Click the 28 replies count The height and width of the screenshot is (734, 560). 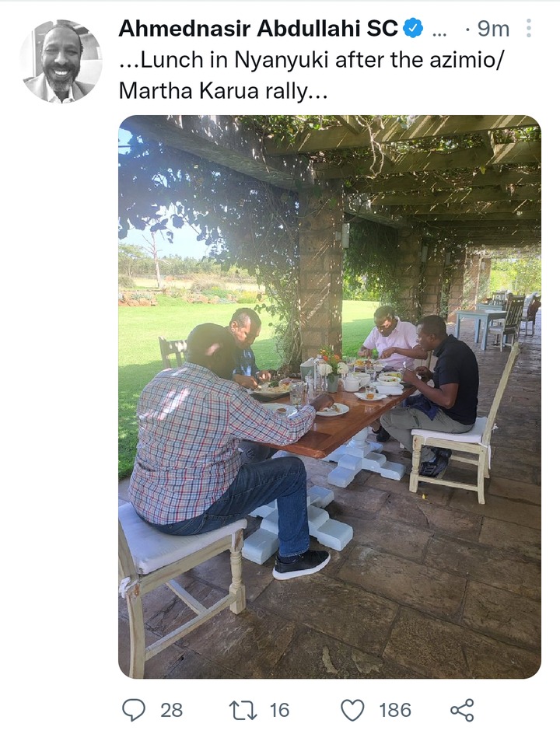171,710
